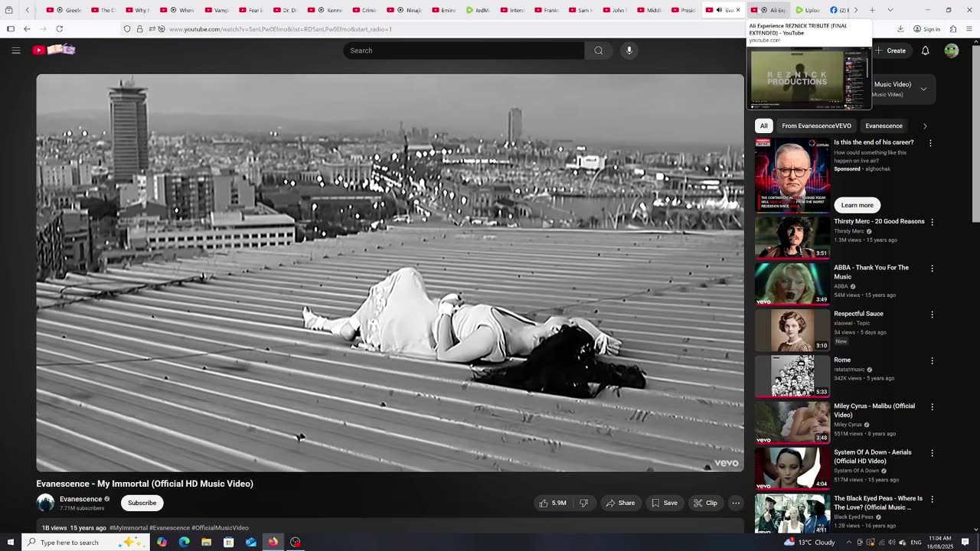
Task: Show more filter chips with arrow
Action: pos(925,126)
